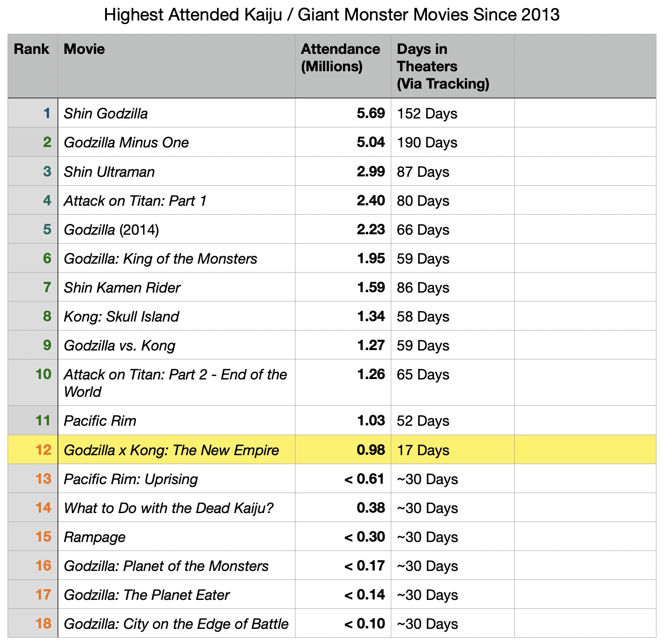Select the 'Rank' column header
This screenshot has width=664, height=644.
pos(33,66)
